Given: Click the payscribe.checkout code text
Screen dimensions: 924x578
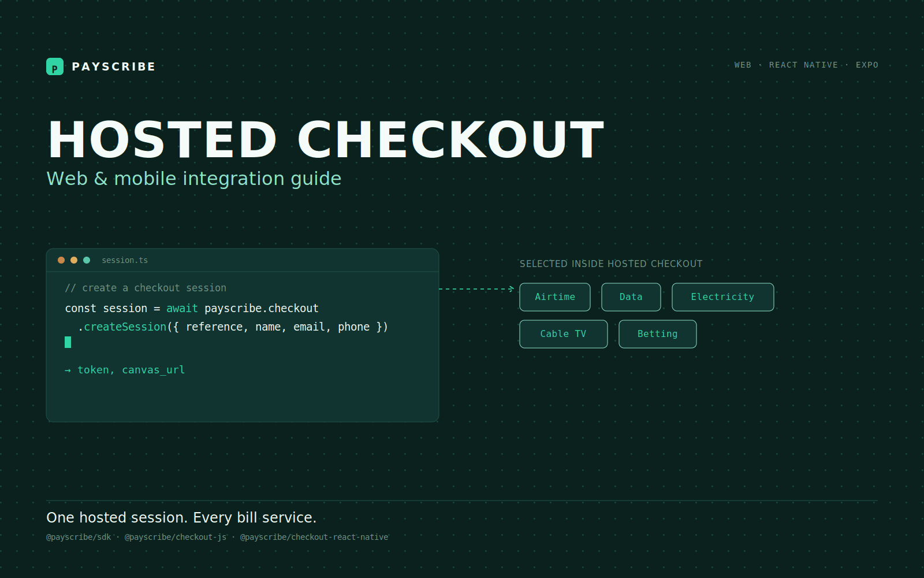Looking at the screenshot, I should (262, 308).
